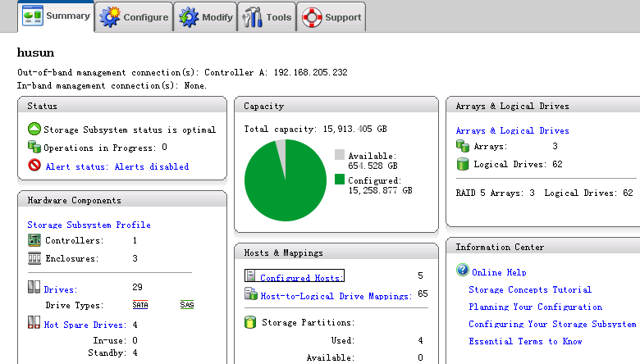
Task: Click the Support lifebuoy icon
Action: click(x=312, y=17)
